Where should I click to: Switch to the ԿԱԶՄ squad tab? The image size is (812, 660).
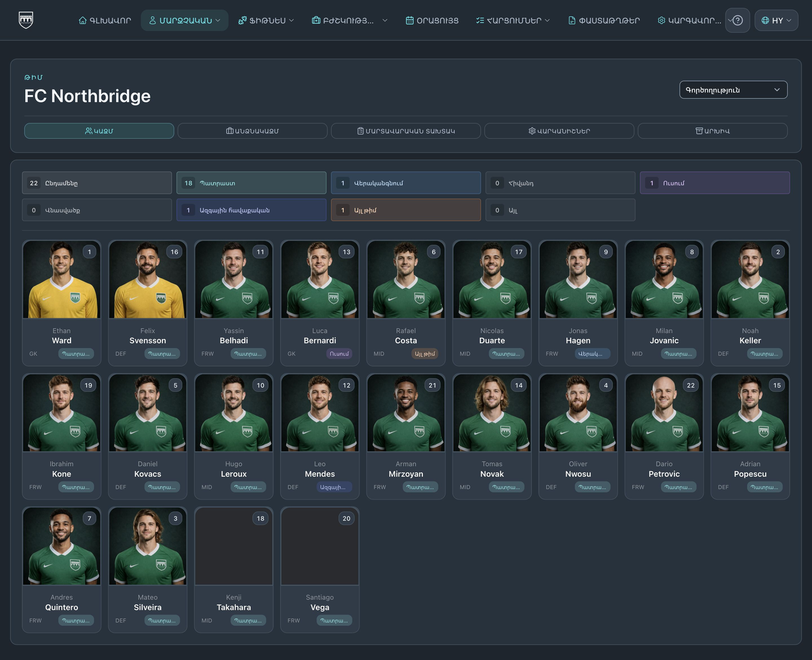[x=99, y=131]
